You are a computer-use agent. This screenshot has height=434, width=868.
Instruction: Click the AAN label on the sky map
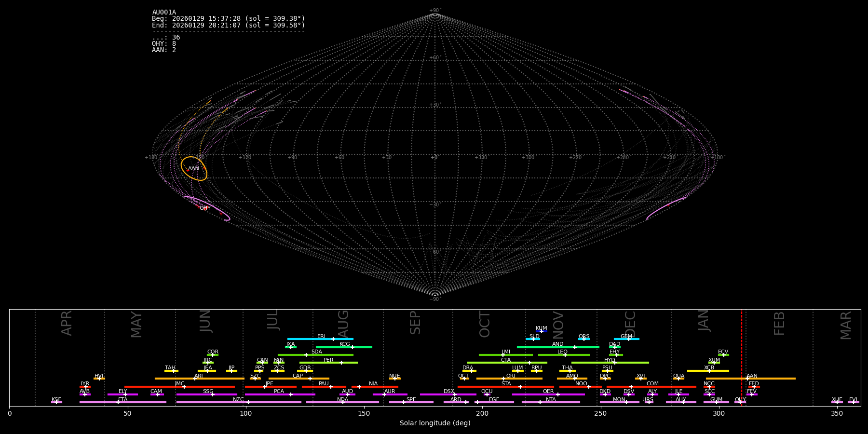point(193,169)
